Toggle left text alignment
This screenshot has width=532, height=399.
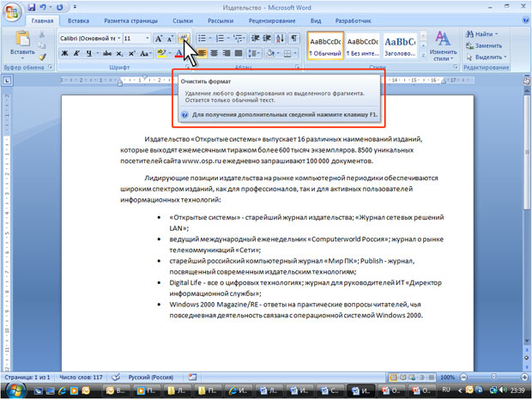coord(202,53)
